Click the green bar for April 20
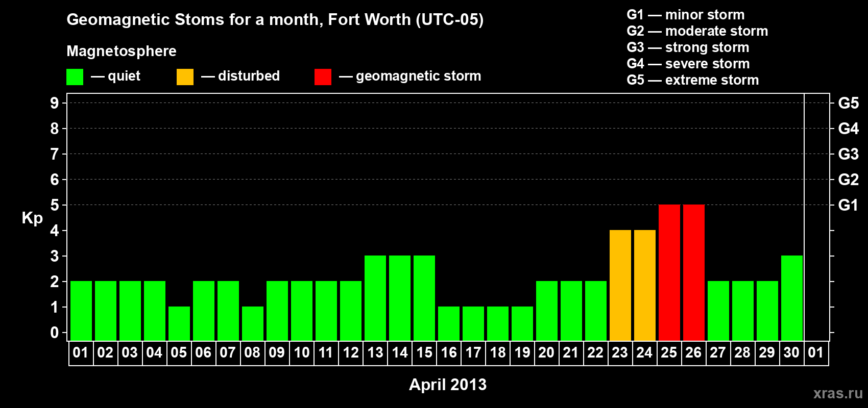 547,311
